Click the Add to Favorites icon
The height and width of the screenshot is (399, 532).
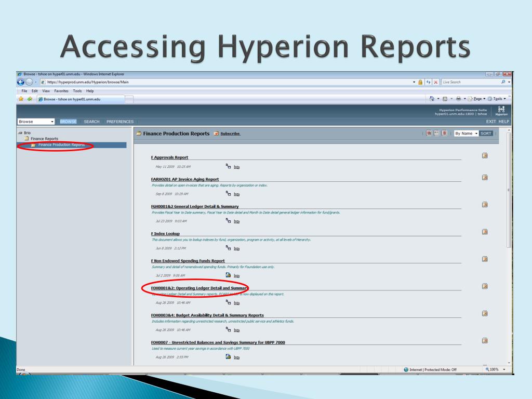click(x=30, y=99)
